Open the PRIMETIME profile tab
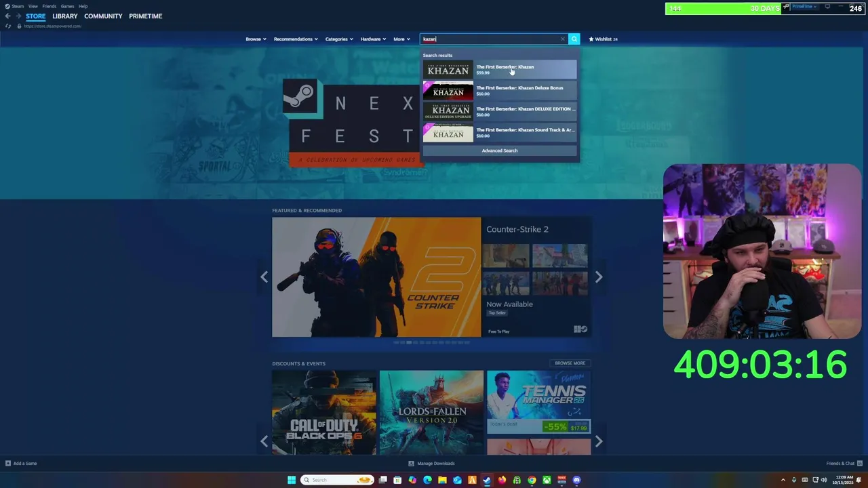868x488 pixels. pyautogui.click(x=146, y=16)
